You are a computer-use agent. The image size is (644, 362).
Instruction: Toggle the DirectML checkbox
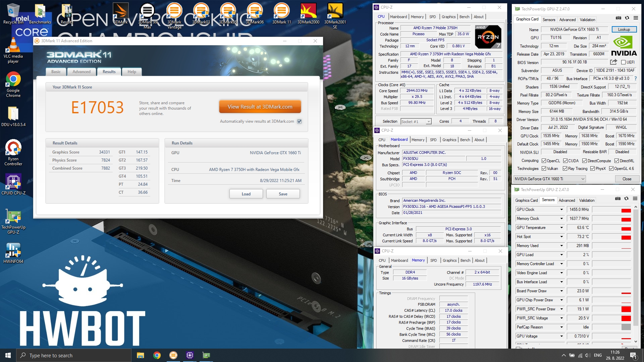pos(616,161)
